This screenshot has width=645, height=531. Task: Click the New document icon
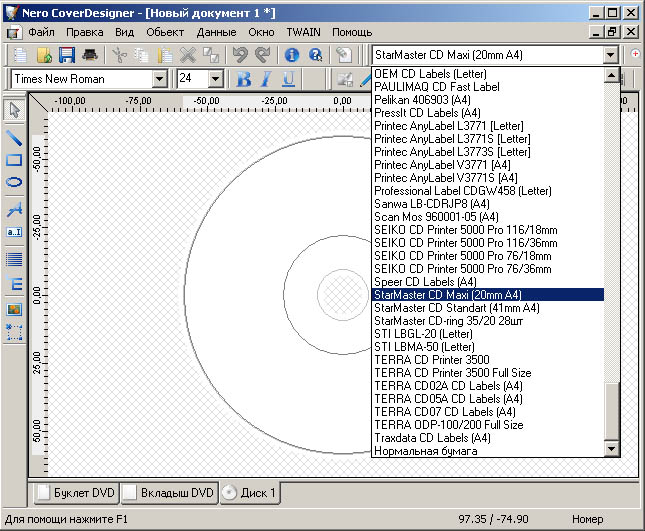tap(20, 55)
